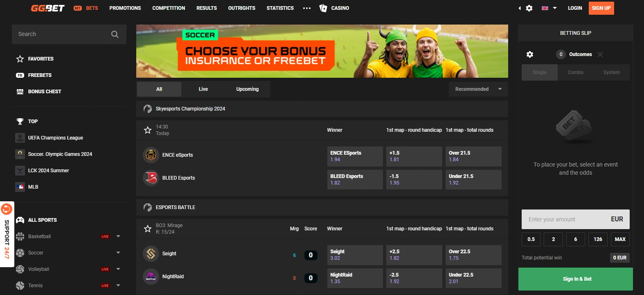This screenshot has width=644, height=295.
Task: Select the MLB logo icon
Action: pyautogui.click(x=20, y=187)
